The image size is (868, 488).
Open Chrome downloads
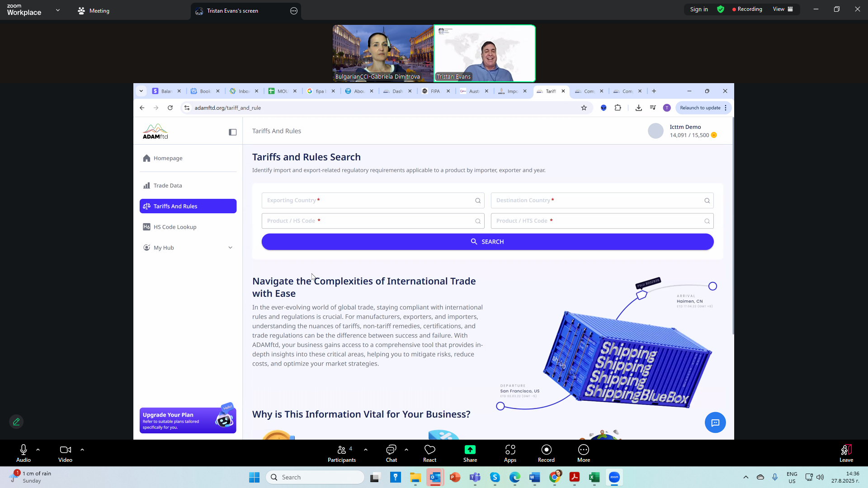tap(639, 108)
